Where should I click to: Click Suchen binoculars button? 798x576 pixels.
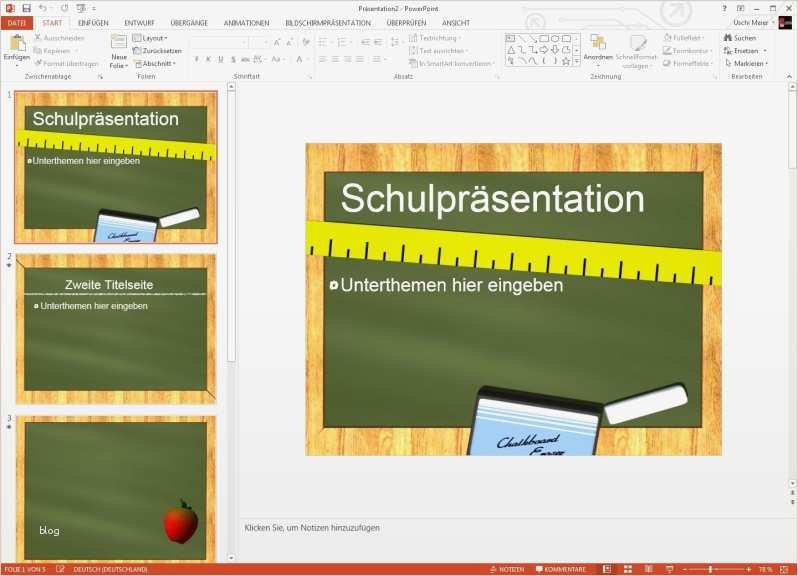[x=740, y=38]
